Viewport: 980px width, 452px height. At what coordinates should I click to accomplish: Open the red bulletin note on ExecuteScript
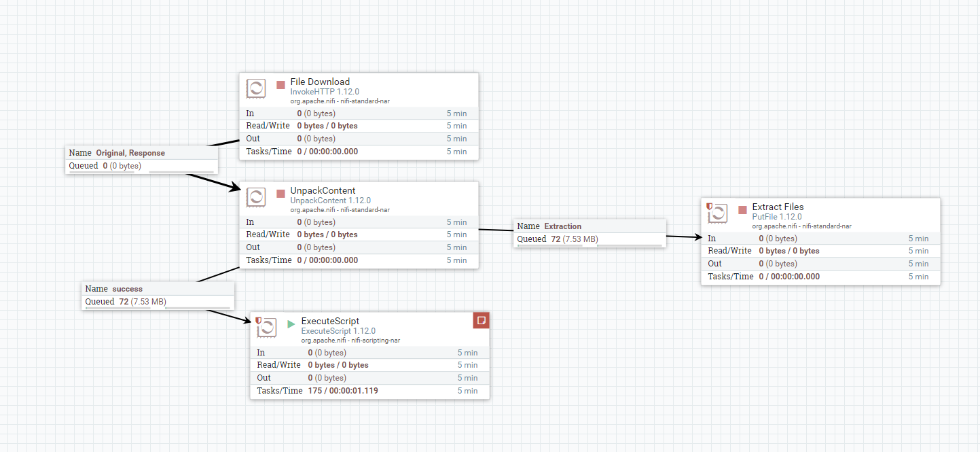click(x=481, y=320)
